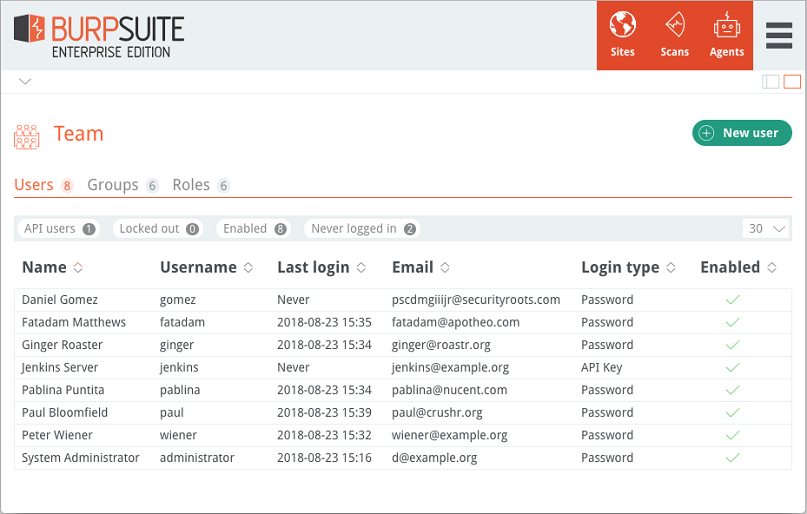Click username administrator
807x514 pixels.
click(197, 458)
